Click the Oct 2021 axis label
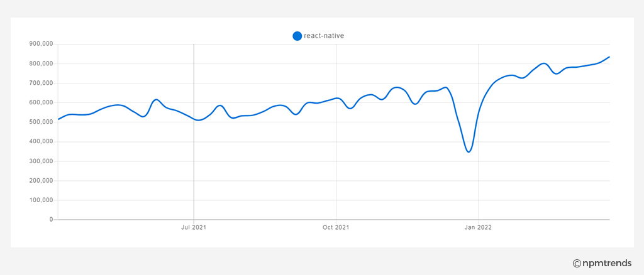The width and height of the screenshot is (644, 275). [x=336, y=227]
